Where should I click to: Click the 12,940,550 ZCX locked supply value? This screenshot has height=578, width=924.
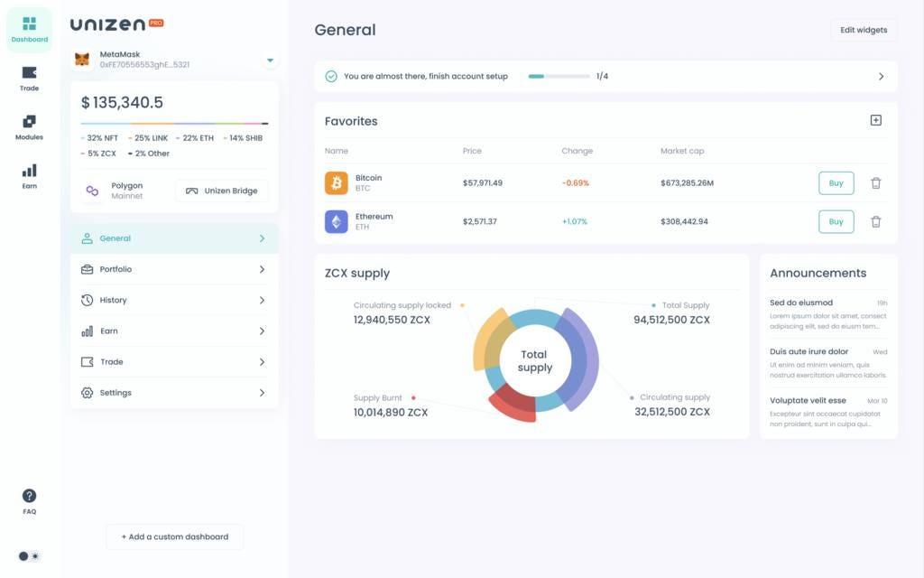click(392, 320)
